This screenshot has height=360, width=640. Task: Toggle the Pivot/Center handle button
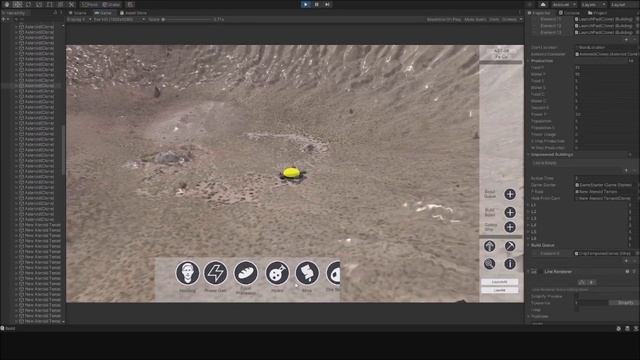90,4
